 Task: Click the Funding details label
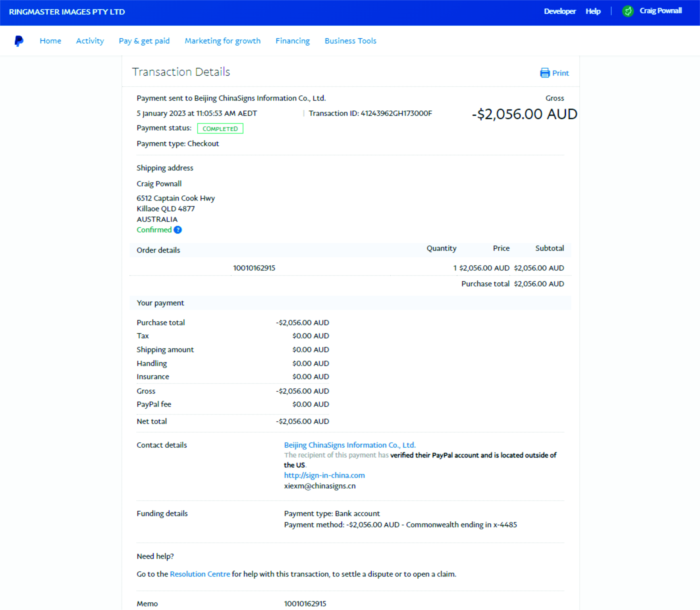point(162,513)
